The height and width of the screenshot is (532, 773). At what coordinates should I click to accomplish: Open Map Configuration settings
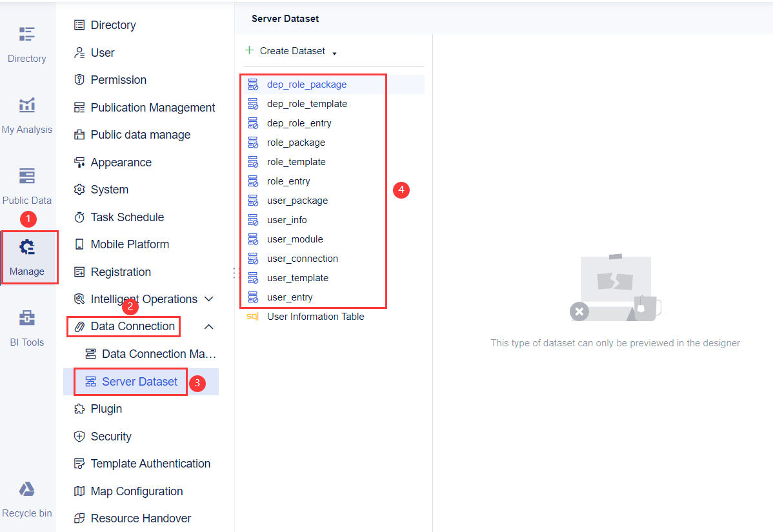coord(137,491)
